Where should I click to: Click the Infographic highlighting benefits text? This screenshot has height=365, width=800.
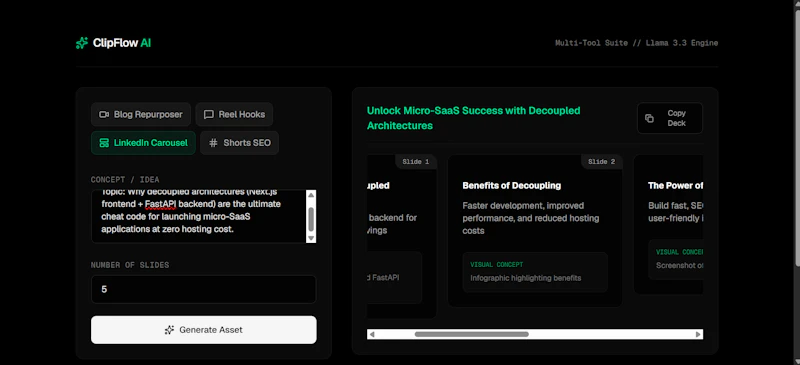pyautogui.click(x=526, y=278)
